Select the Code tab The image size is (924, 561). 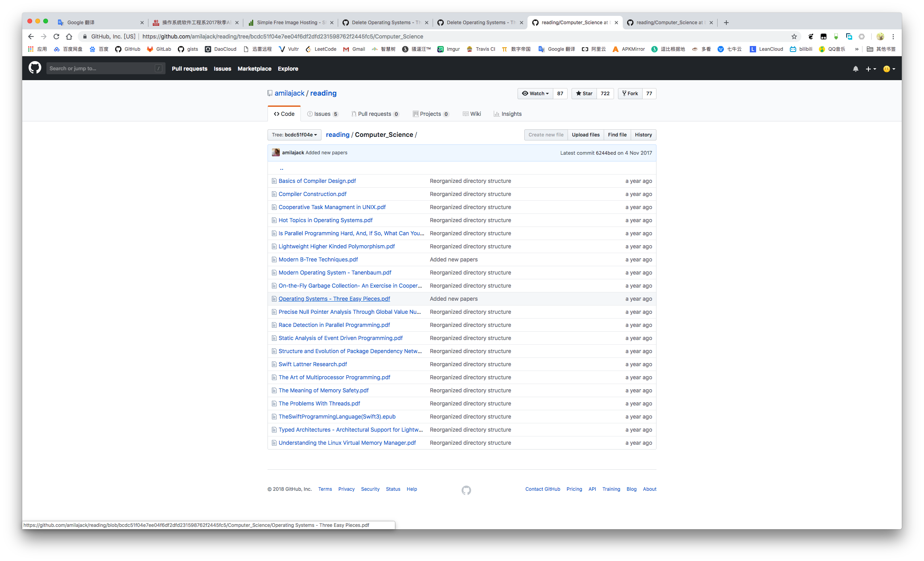(284, 114)
